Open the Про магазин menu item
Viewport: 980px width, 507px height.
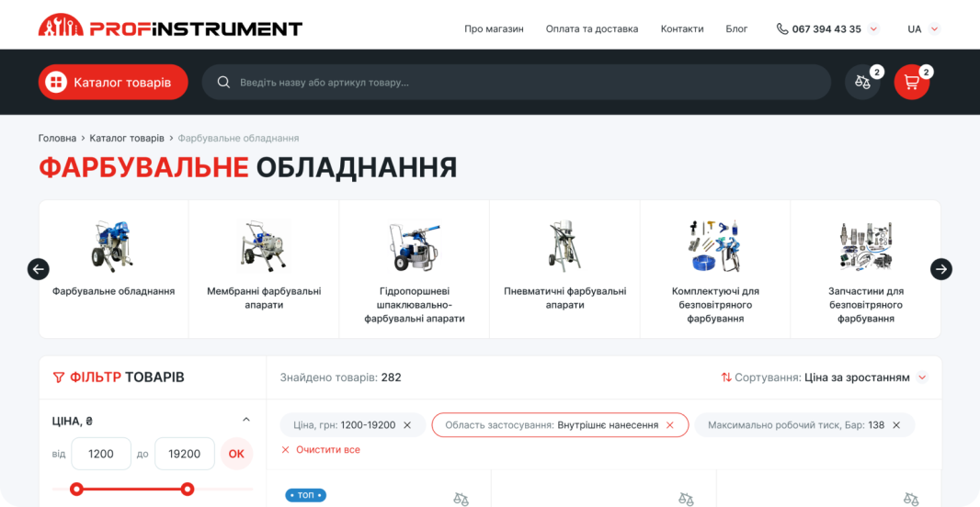494,29
